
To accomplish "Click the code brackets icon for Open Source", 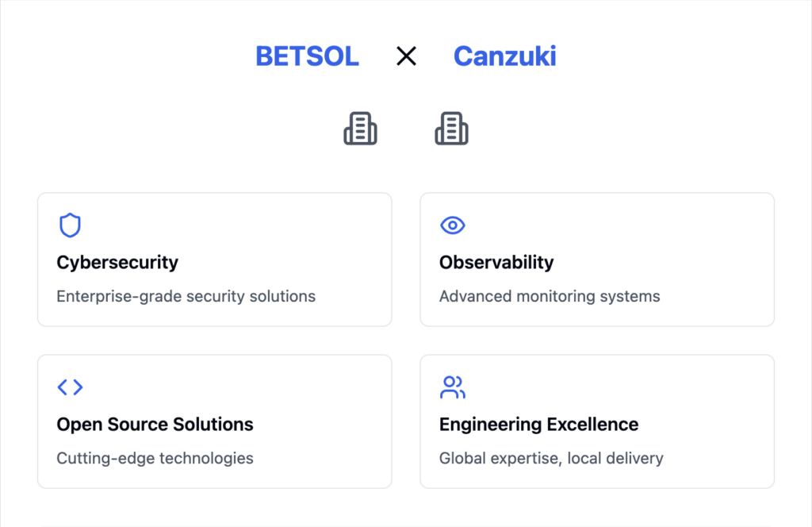I will [70, 387].
